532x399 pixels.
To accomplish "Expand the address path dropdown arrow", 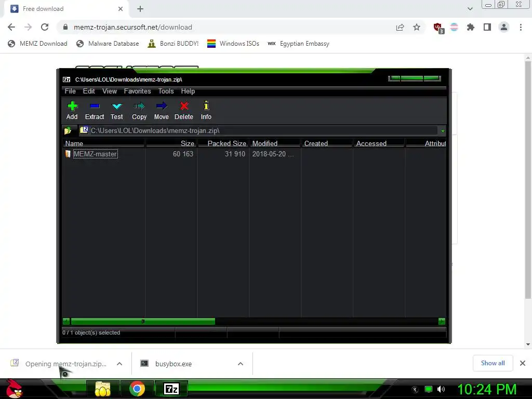I will 443,131.
